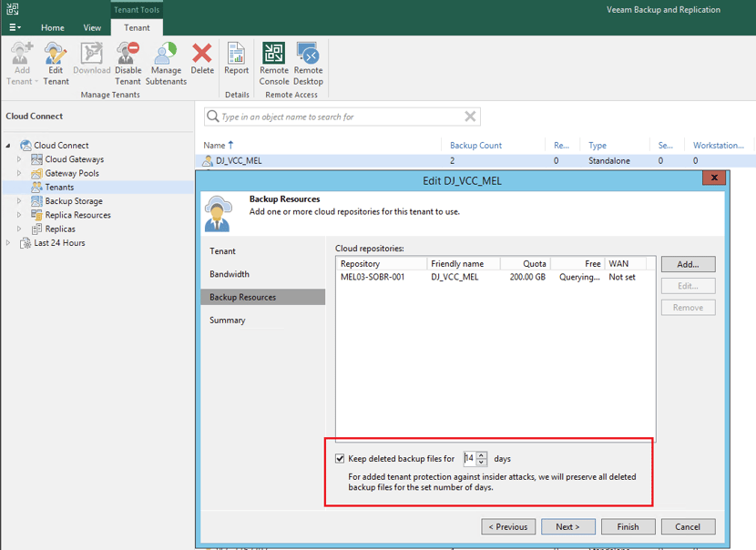Go to the Summary wizard step
756x550 pixels.
pos(228,320)
